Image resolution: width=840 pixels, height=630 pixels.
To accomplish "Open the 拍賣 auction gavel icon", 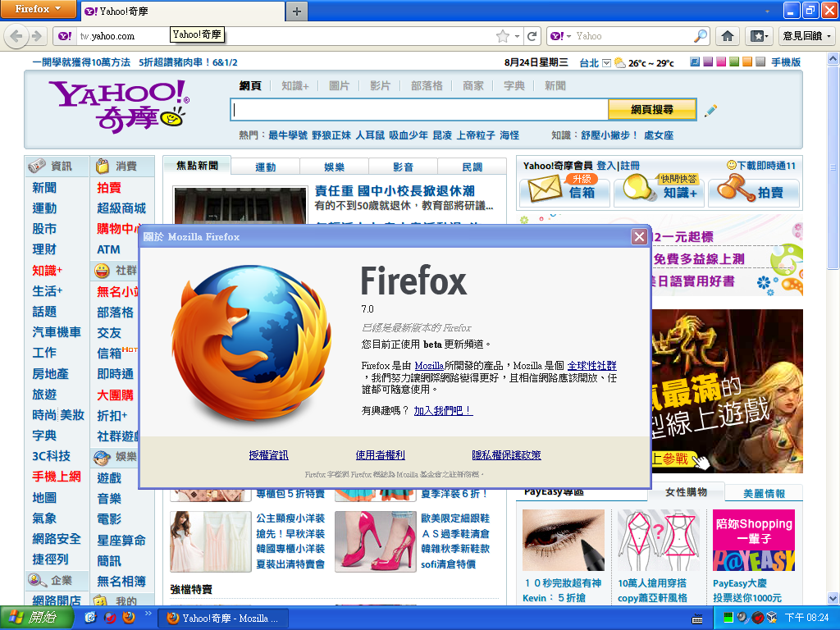I will (735, 188).
